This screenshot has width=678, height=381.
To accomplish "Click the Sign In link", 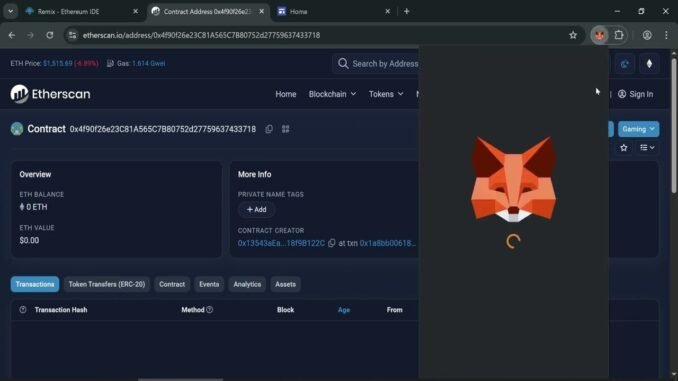I will [636, 94].
